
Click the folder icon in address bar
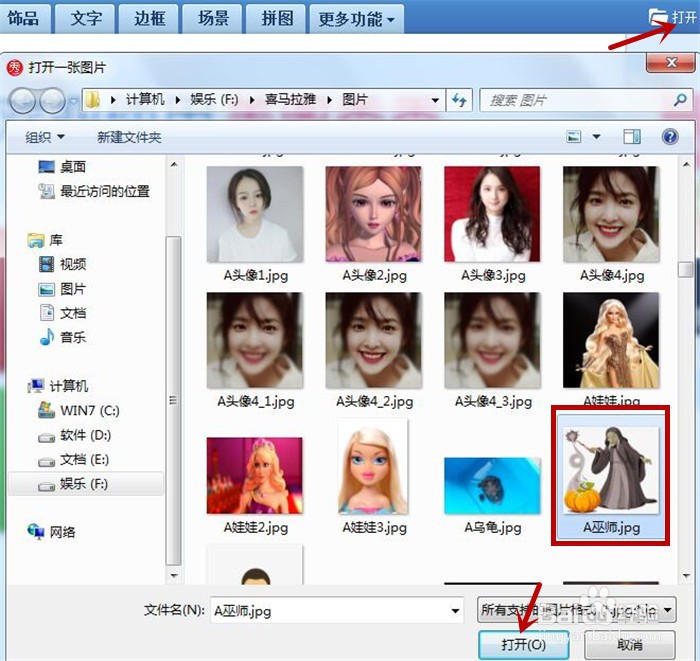92,100
